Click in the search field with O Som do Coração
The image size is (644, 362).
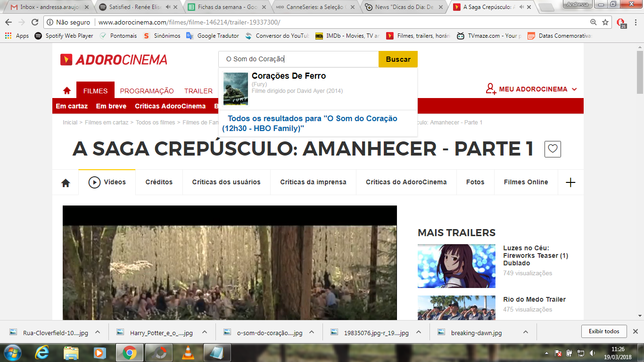click(298, 59)
